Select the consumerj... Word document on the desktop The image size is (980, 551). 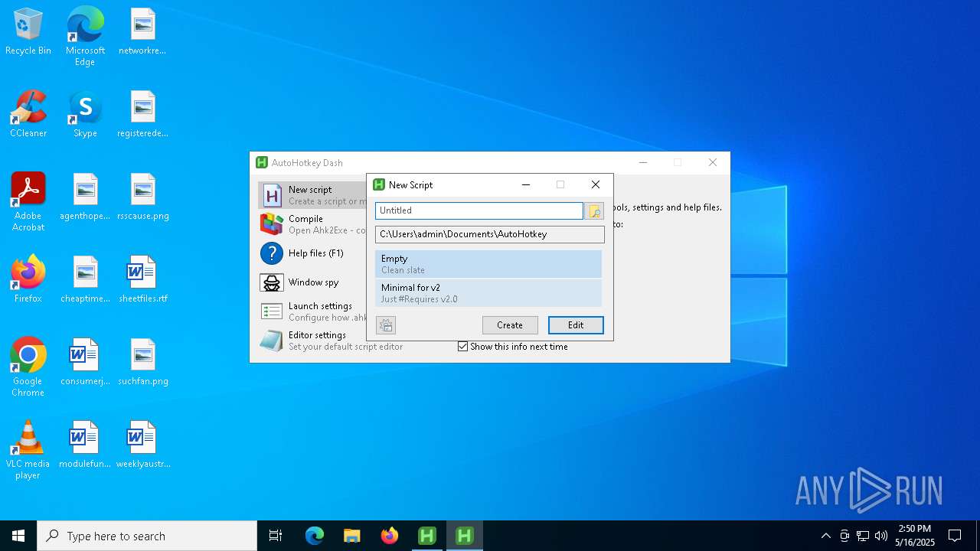click(x=85, y=362)
